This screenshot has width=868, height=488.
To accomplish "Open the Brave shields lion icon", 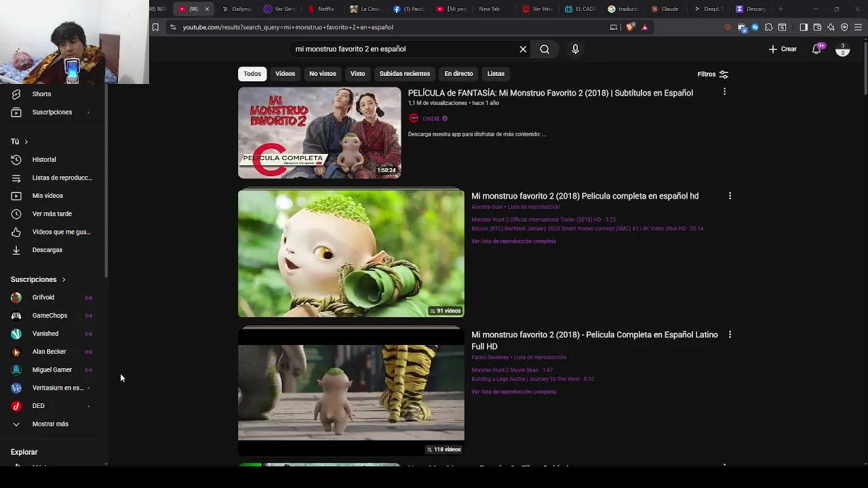I will click(x=630, y=27).
